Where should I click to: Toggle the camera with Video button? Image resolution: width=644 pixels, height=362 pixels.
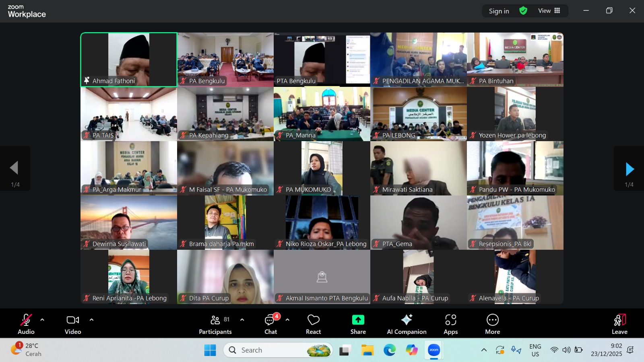73,324
